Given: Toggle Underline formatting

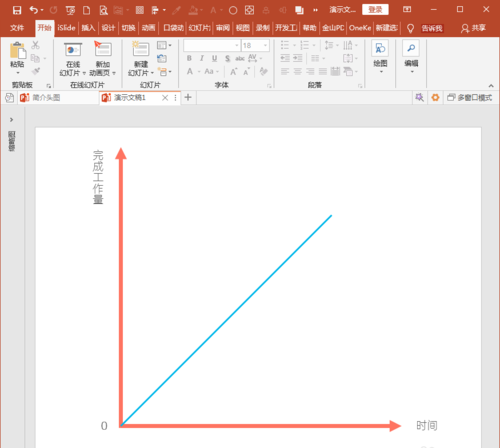Looking at the screenshot, I should [x=214, y=59].
